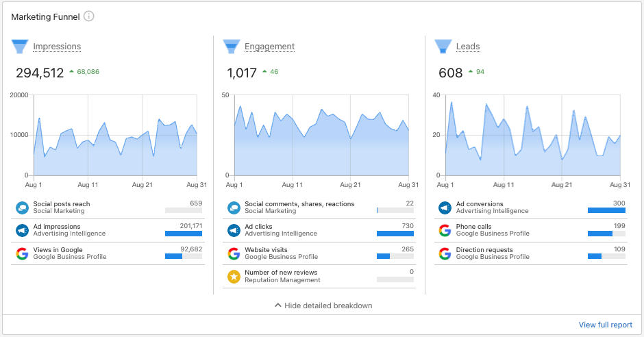Click the Social posts reach chat icon
The width and height of the screenshot is (644, 337).
pyautogui.click(x=22, y=208)
